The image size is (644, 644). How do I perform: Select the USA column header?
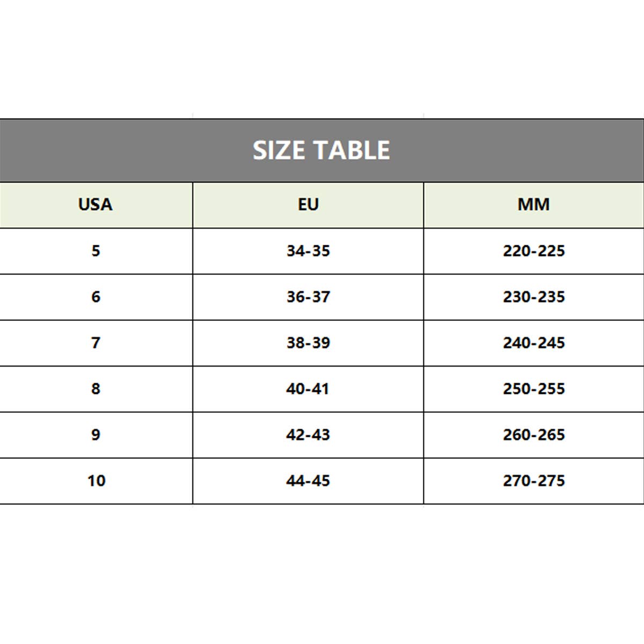pos(96,204)
